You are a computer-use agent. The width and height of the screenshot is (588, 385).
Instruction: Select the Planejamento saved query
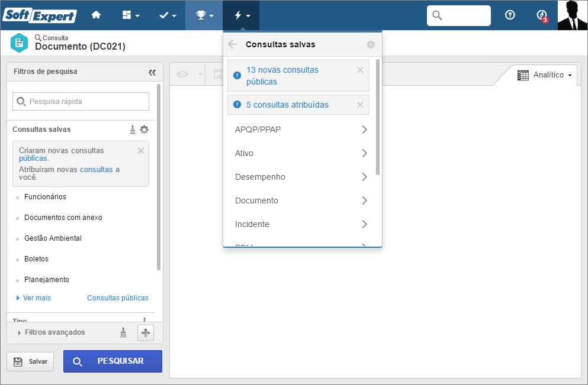47,279
